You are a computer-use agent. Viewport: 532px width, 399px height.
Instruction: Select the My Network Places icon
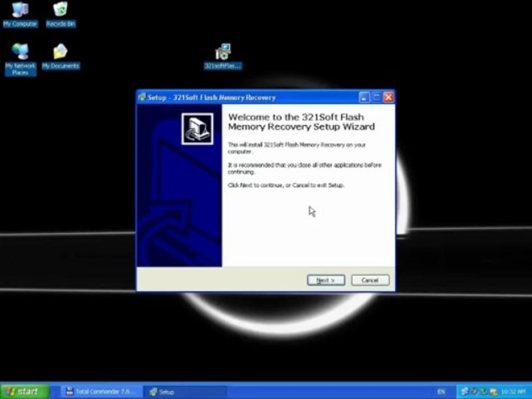21,59
